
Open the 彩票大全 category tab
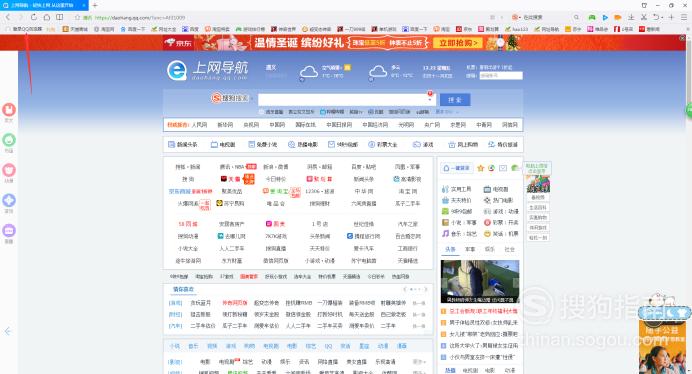coord(383,144)
